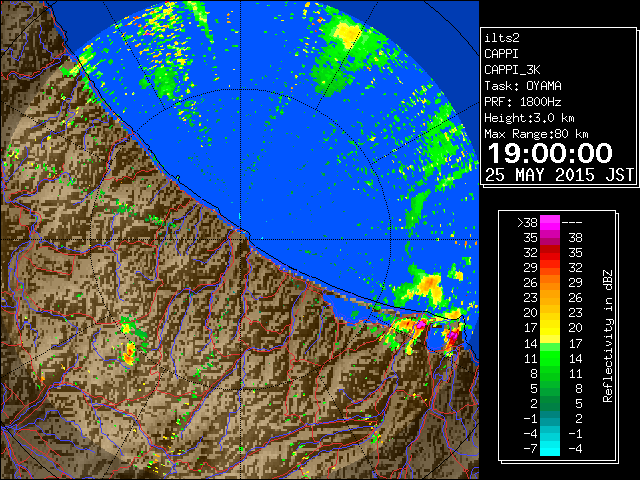Viewport: 640px width, 480px height.
Task: Pick the bright magenta >38 dBZ swatch
Action: 550,223
